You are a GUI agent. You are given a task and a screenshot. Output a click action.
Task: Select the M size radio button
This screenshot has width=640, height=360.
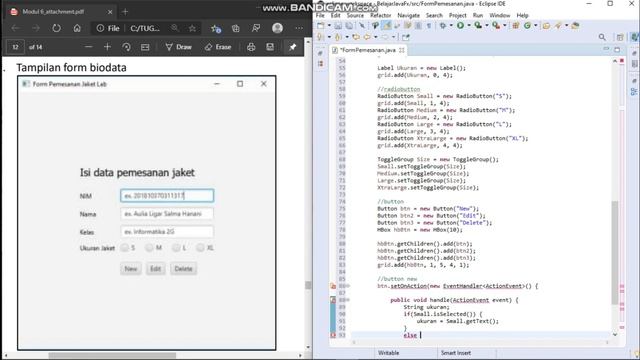point(149,248)
